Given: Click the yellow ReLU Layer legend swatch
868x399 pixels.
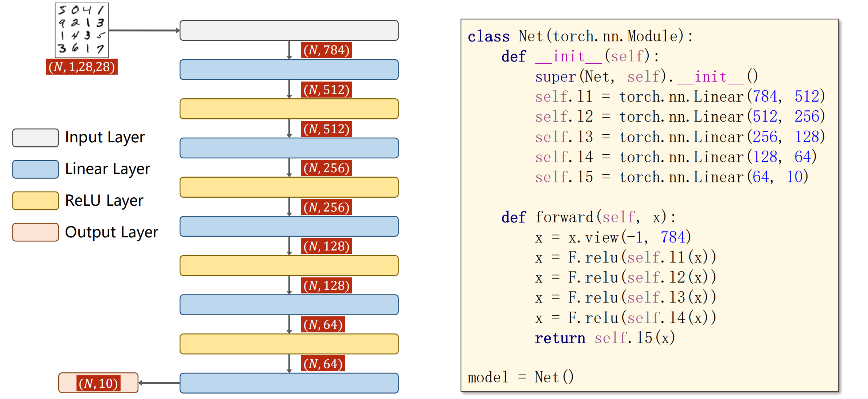Looking at the screenshot, I should click(x=35, y=201).
